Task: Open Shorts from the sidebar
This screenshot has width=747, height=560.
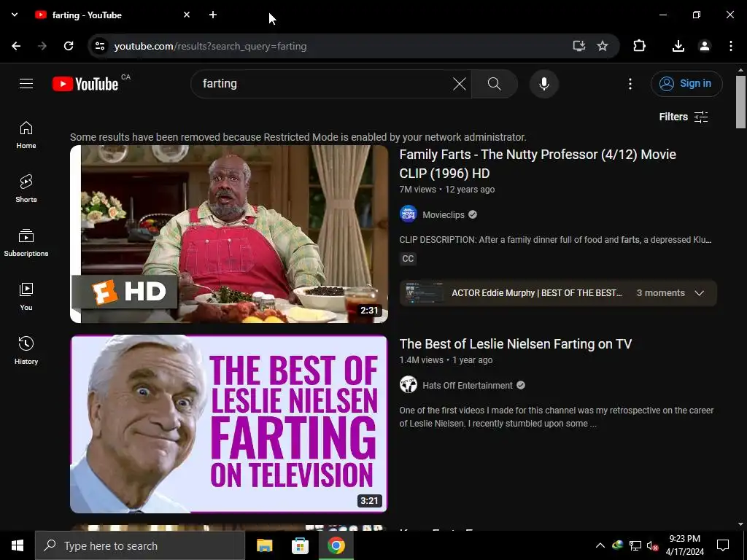Action: 26,189
